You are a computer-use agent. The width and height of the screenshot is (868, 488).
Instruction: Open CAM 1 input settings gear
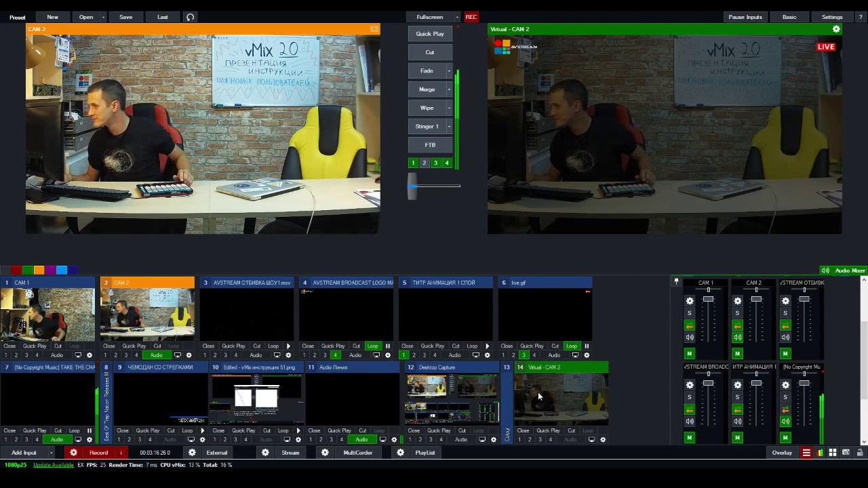click(x=89, y=355)
